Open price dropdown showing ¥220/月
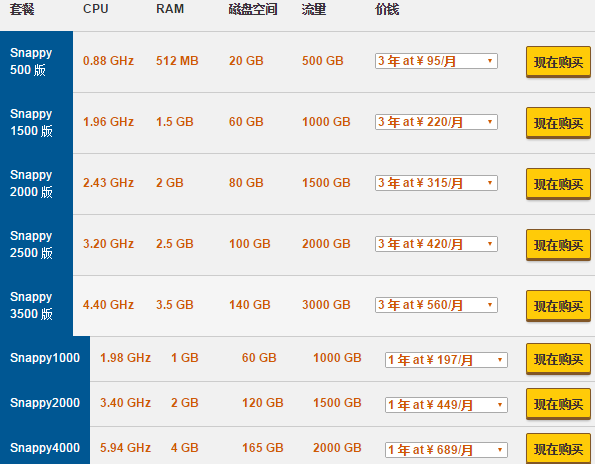 pyautogui.click(x=436, y=122)
